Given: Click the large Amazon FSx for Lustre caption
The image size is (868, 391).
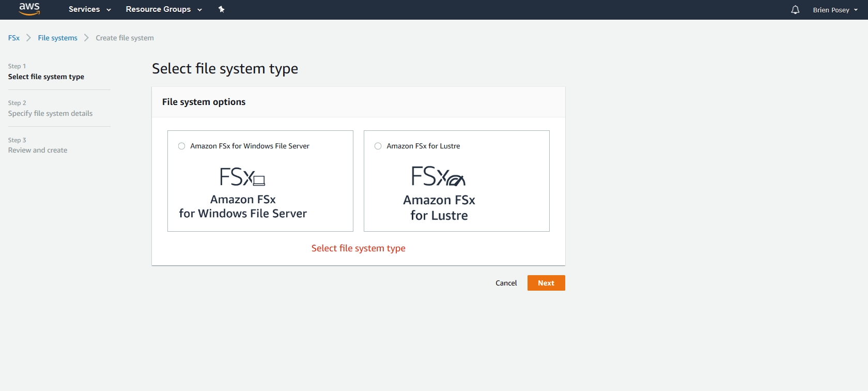Looking at the screenshot, I should pyautogui.click(x=439, y=207).
